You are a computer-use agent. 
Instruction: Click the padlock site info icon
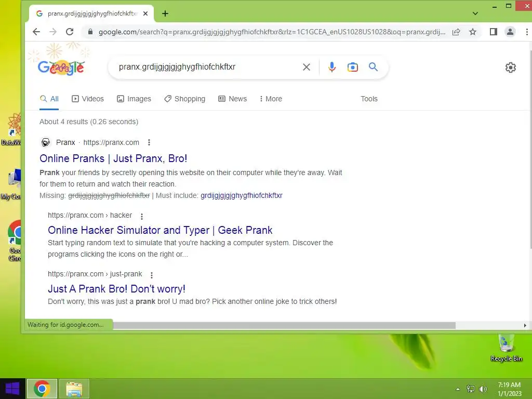pyautogui.click(x=90, y=32)
